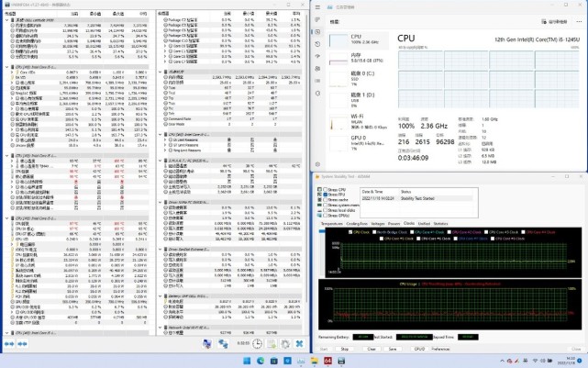Toggle CPU Core #1 Clock checkbox

pos(412,232)
